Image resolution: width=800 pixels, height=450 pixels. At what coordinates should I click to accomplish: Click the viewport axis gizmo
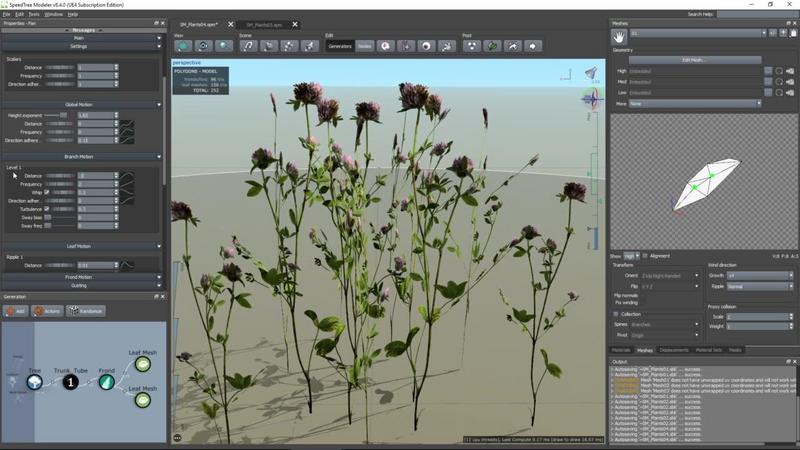591,98
